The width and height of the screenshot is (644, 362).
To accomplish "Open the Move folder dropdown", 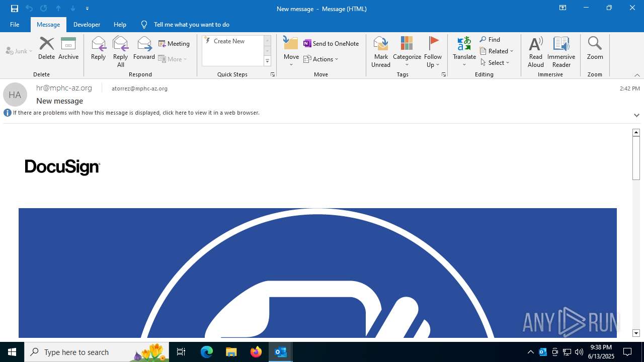I will coord(291,51).
